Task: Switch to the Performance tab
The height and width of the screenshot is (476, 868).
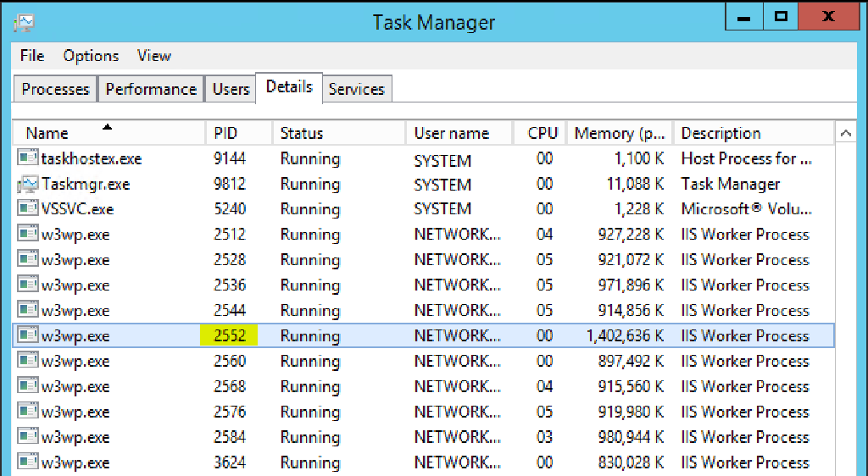Action: pos(151,89)
